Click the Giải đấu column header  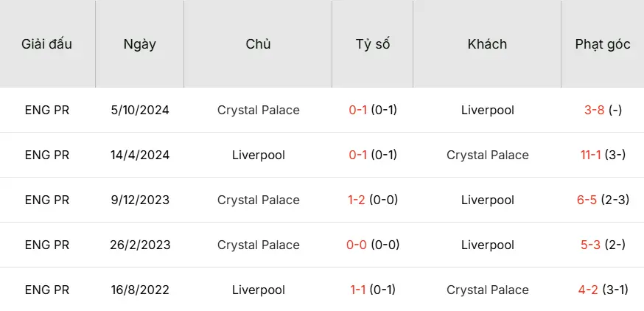pos(47,44)
